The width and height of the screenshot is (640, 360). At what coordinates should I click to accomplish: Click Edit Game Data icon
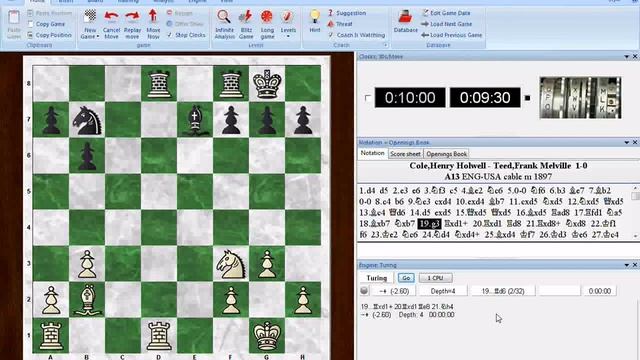pos(425,13)
